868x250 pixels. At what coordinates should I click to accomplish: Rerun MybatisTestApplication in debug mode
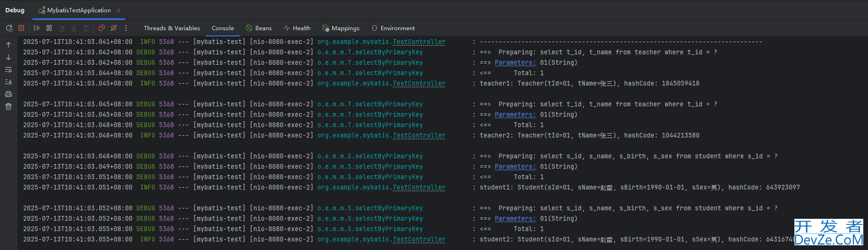point(9,28)
